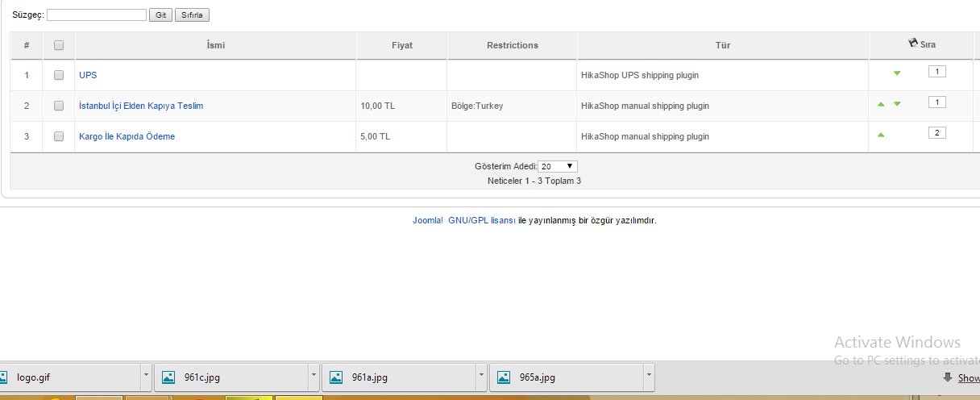This screenshot has width=980, height=400.
Task: Click the Sıfırla reset button
Action: [x=192, y=15]
